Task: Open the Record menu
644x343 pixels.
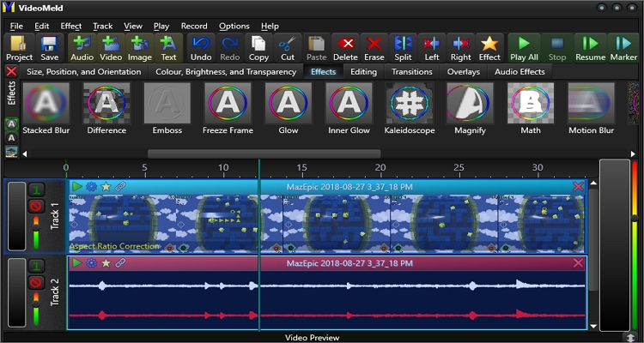Action: (194, 26)
